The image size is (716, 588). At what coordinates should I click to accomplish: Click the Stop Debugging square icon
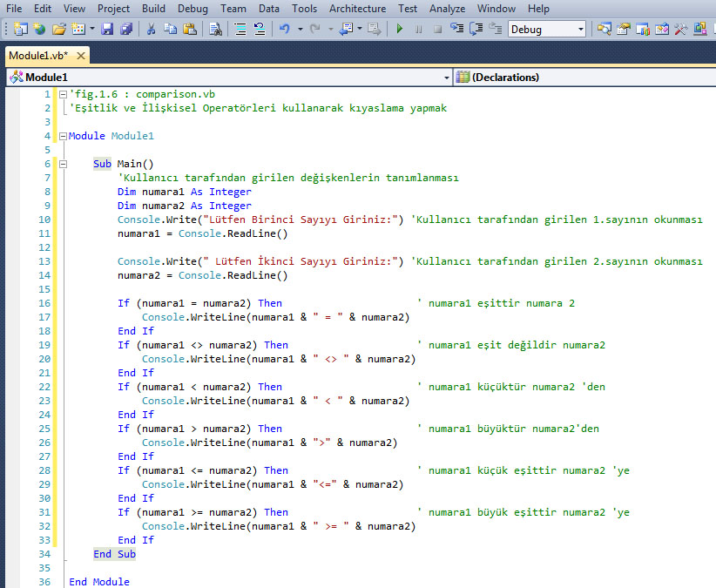tap(437, 30)
